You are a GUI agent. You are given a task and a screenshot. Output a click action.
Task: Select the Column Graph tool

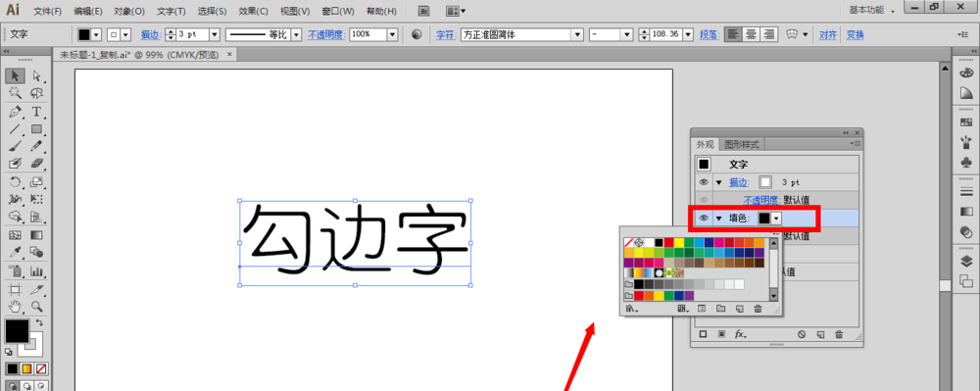point(36,271)
